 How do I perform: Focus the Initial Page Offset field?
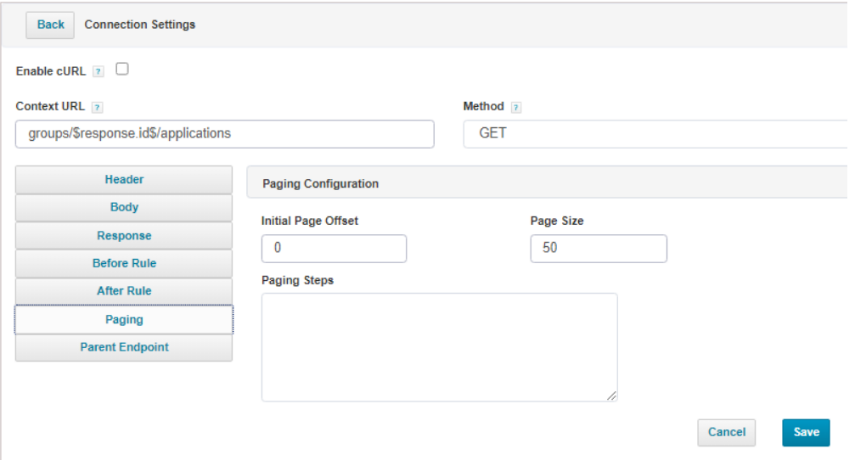click(333, 248)
